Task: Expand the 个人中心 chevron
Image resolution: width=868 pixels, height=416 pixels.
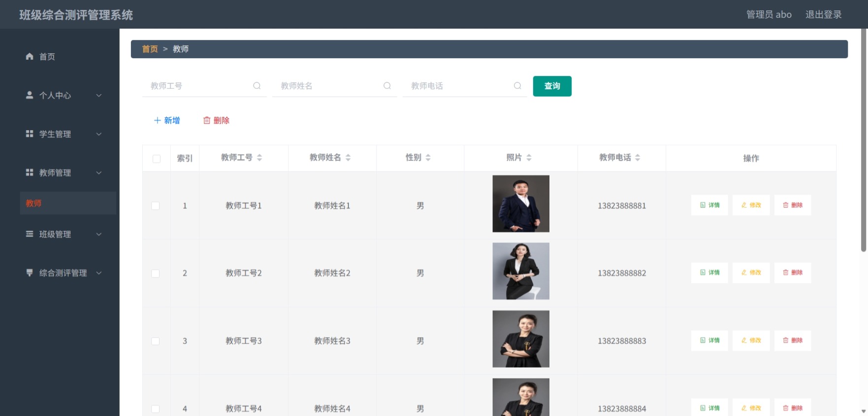Action: (x=99, y=95)
